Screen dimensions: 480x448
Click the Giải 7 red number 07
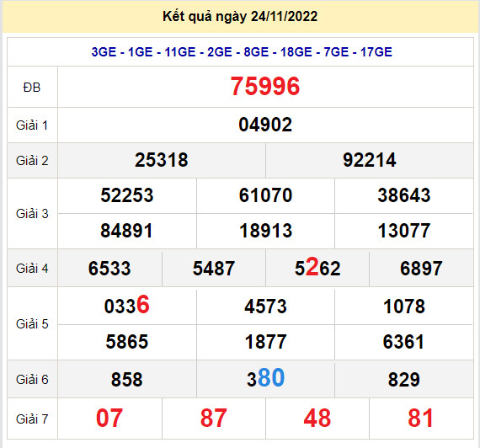[x=109, y=418]
